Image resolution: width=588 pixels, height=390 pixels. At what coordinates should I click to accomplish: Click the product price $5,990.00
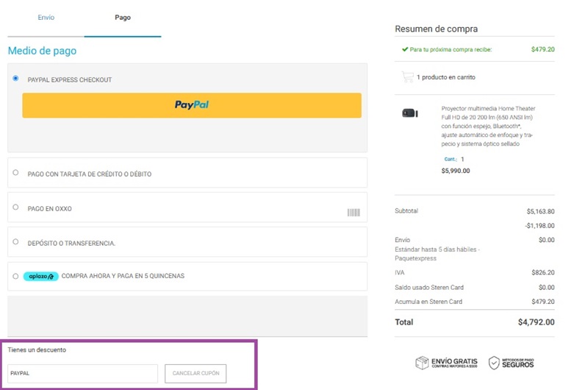pos(456,171)
